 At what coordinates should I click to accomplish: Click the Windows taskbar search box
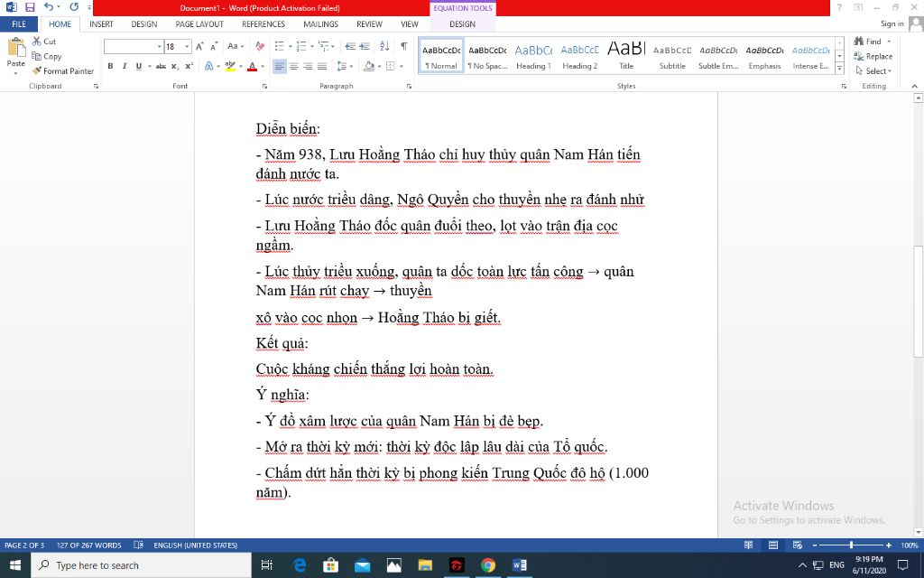click(142, 565)
